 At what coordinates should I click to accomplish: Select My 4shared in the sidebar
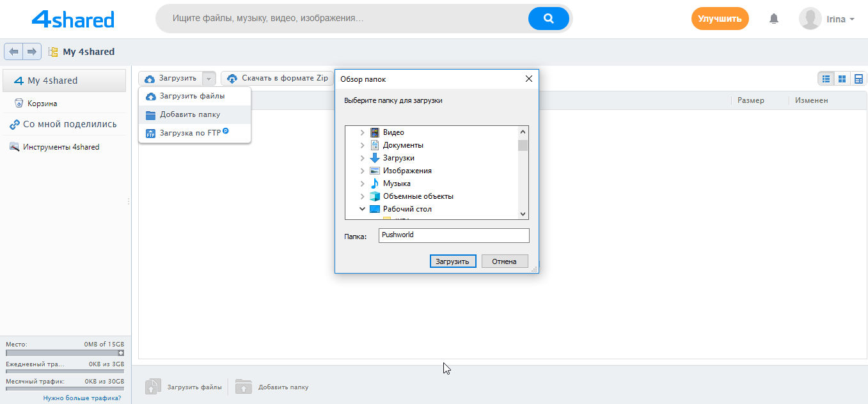pyautogui.click(x=65, y=81)
